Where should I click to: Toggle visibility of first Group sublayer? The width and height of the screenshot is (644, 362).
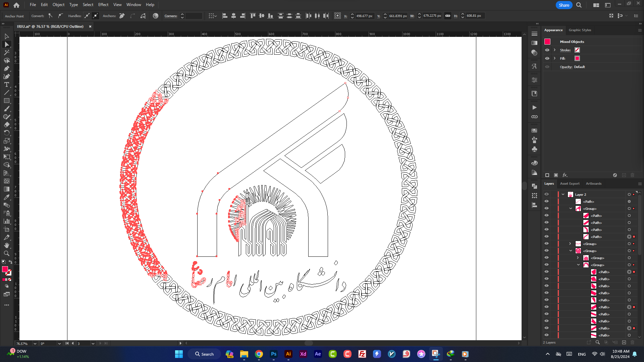546,208
